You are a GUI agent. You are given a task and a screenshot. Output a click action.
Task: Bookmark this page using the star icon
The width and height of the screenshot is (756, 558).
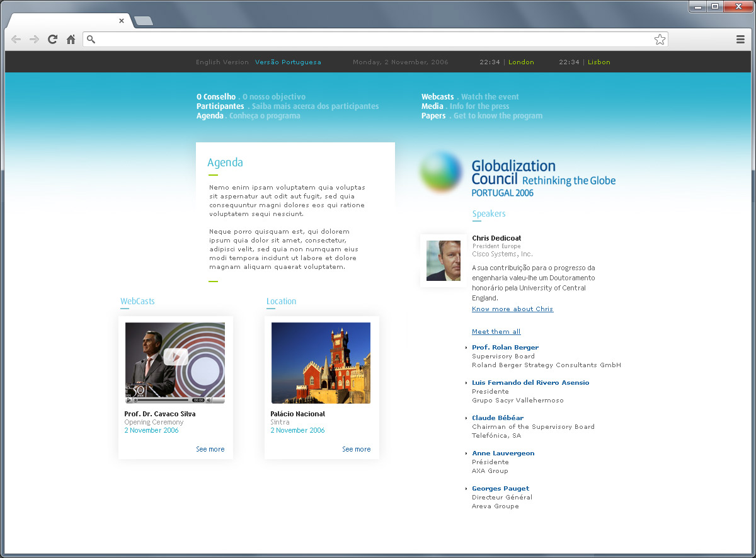click(660, 39)
